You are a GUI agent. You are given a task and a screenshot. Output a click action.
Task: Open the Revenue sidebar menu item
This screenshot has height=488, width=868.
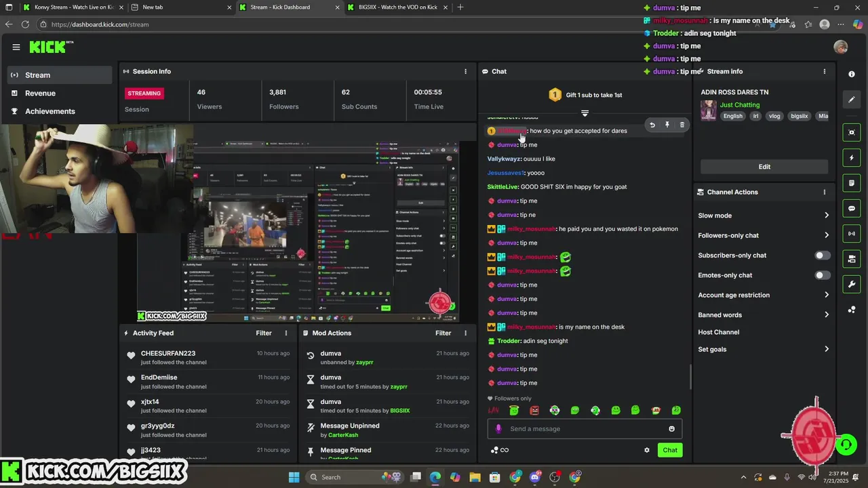point(60,93)
